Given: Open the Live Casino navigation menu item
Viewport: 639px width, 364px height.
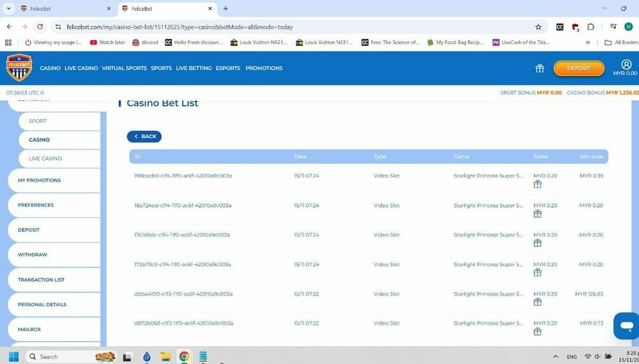Looking at the screenshot, I should pyautogui.click(x=81, y=68).
